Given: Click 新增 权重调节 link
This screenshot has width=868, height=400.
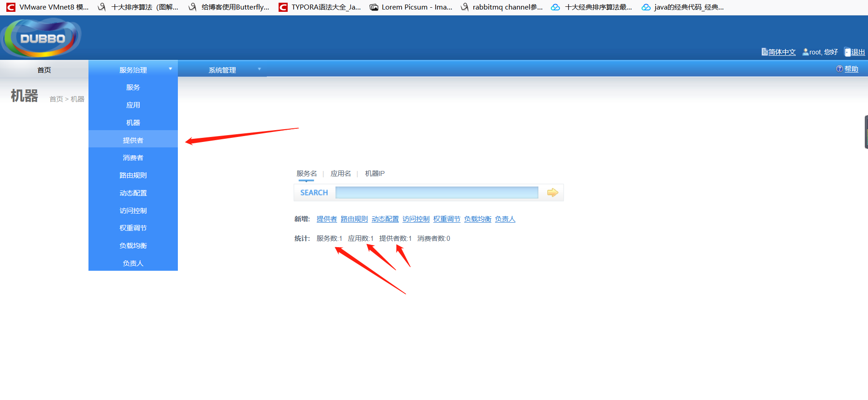Looking at the screenshot, I should 447,219.
